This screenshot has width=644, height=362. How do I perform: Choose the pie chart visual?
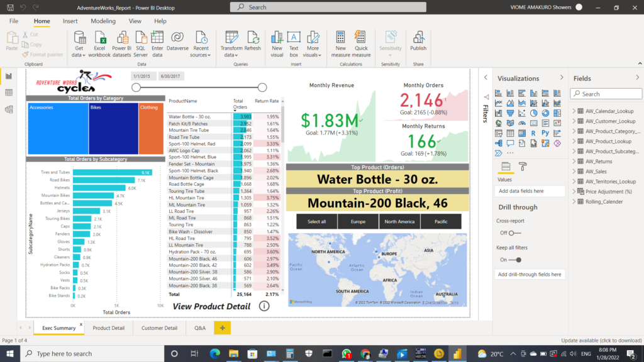533,113
